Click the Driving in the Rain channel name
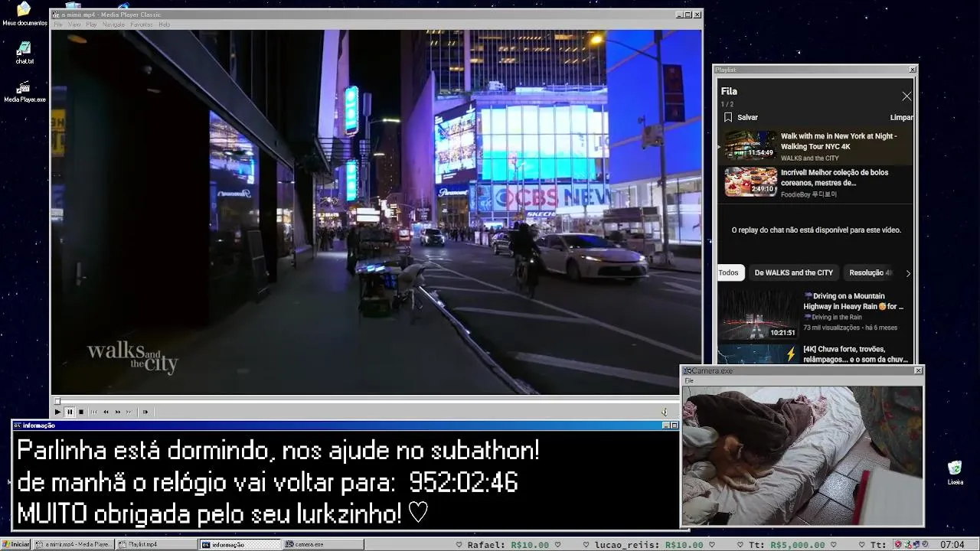 [x=832, y=317]
